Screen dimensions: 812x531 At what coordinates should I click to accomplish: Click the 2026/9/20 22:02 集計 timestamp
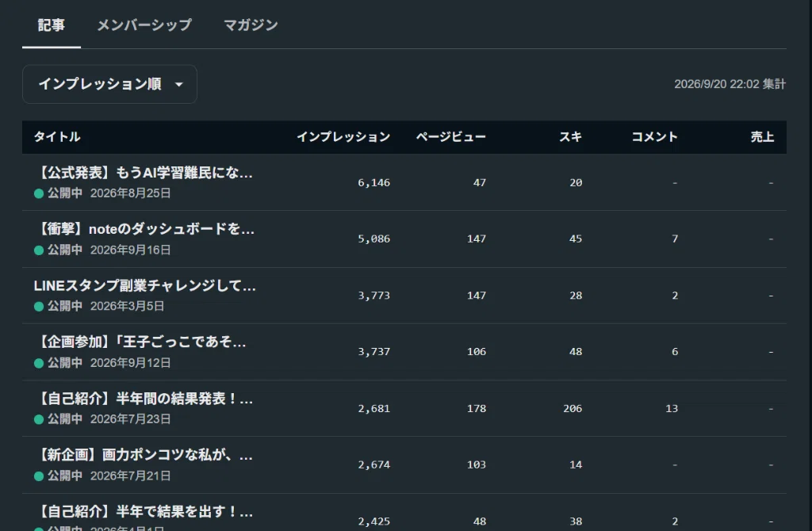point(730,84)
